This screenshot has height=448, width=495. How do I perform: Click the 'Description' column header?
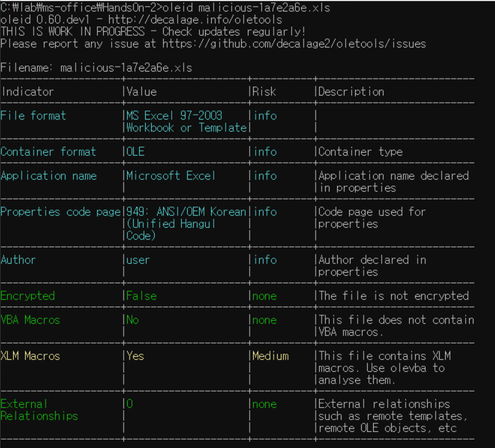coord(351,92)
